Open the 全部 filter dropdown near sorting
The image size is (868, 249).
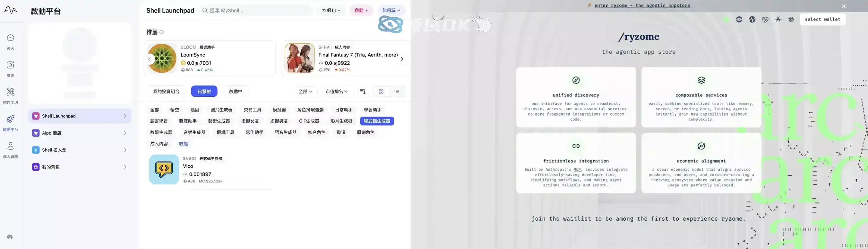(305, 92)
